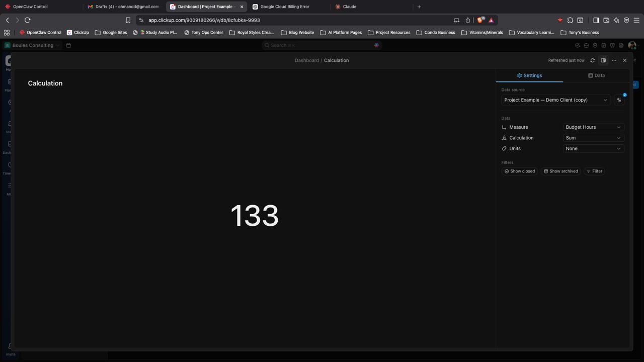This screenshot has height=362, width=644.
Task: Expand the Data source project selector
Action: click(555, 100)
